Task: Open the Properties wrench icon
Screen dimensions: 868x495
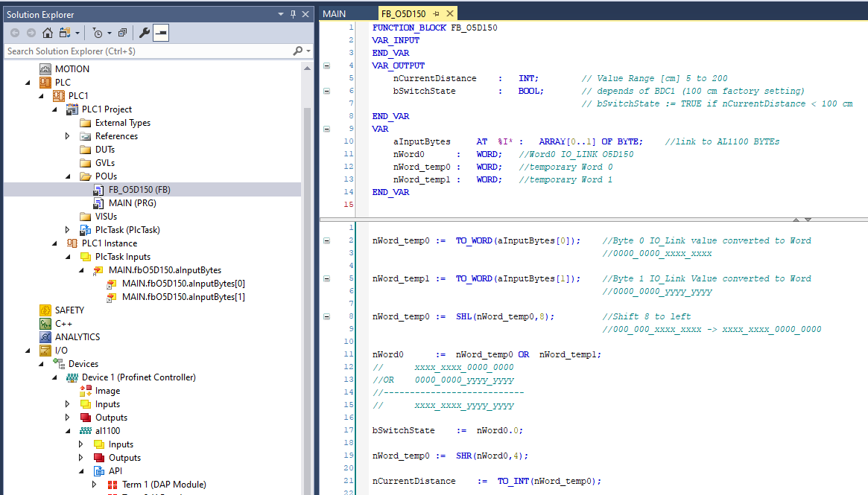Action: pos(143,33)
